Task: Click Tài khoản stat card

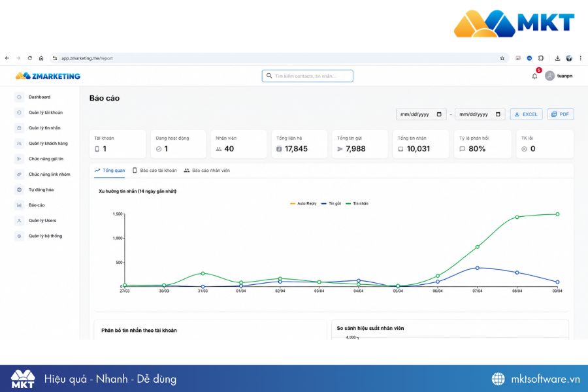Action: tap(118, 144)
